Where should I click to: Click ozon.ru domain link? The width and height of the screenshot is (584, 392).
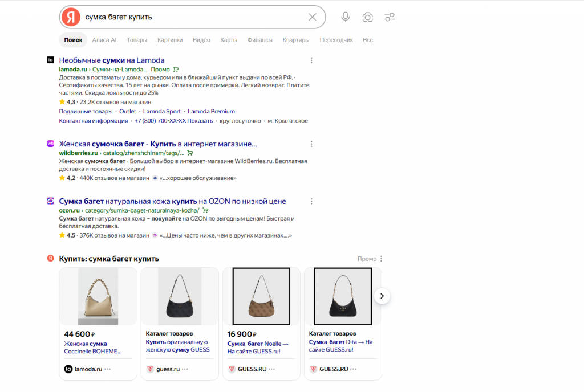pyautogui.click(x=69, y=210)
